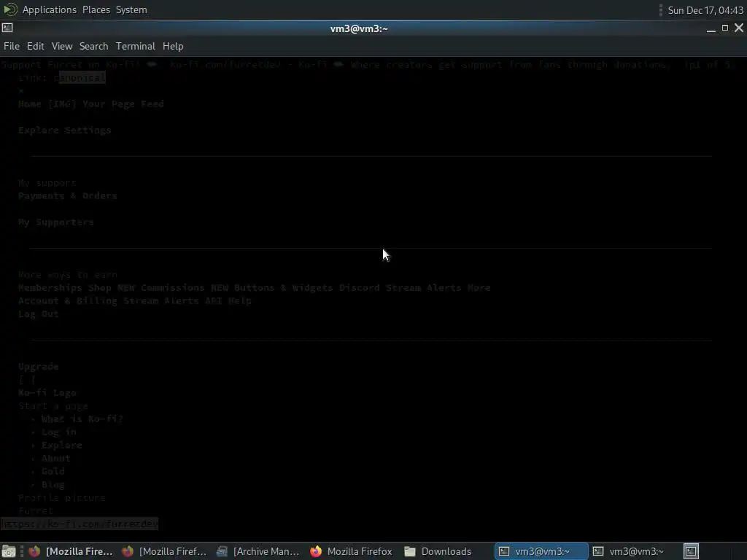Follow the Payments & Orders link

pos(67,195)
